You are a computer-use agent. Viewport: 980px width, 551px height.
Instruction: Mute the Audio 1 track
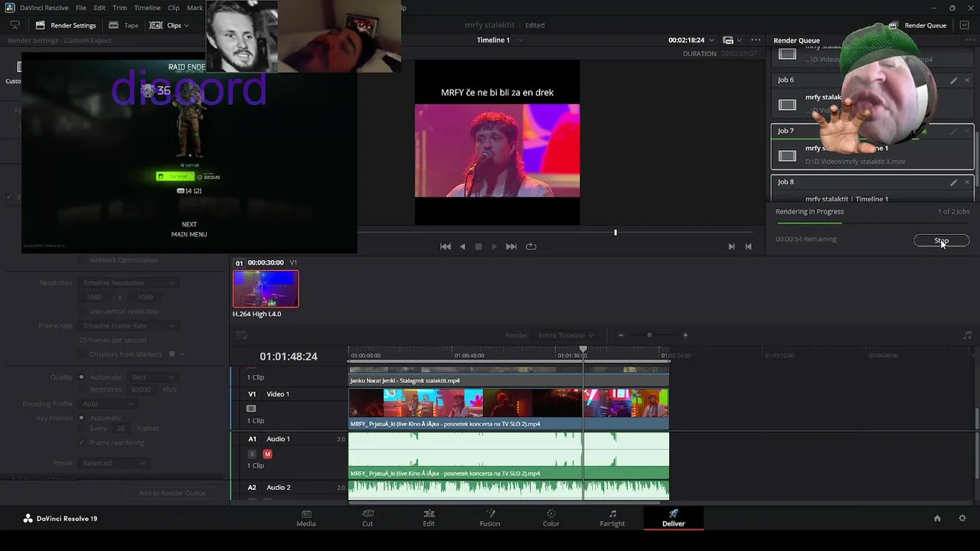coord(267,454)
